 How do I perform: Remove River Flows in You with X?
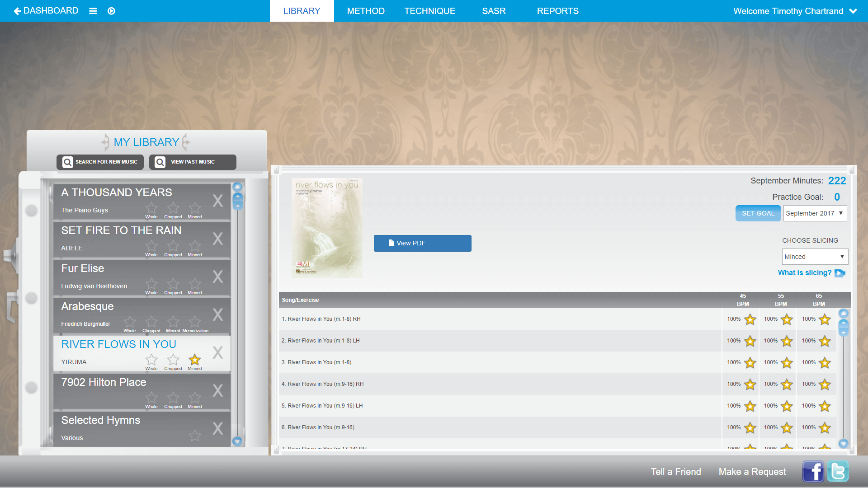(218, 352)
